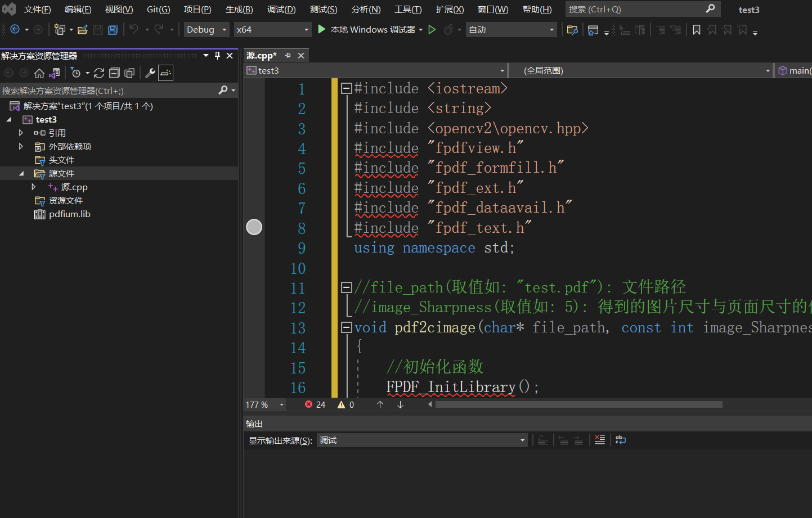
Task: Click the collapse all icon in Solution Explorer
Action: (114, 73)
